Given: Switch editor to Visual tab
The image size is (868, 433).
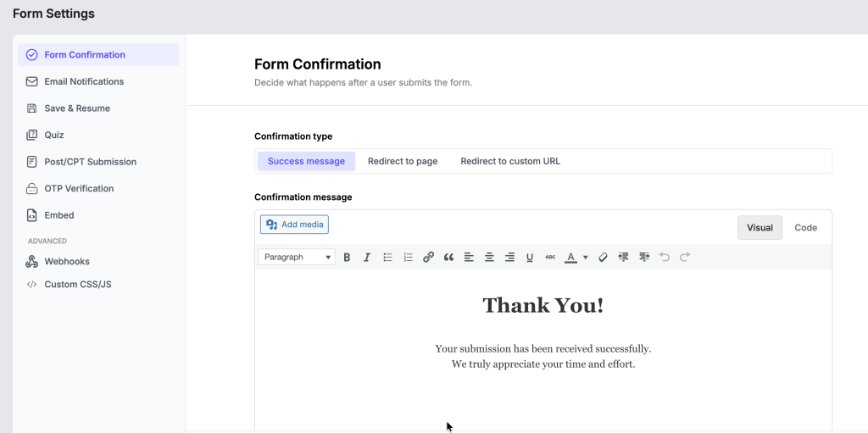Looking at the screenshot, I should click(x=759, y=228).
